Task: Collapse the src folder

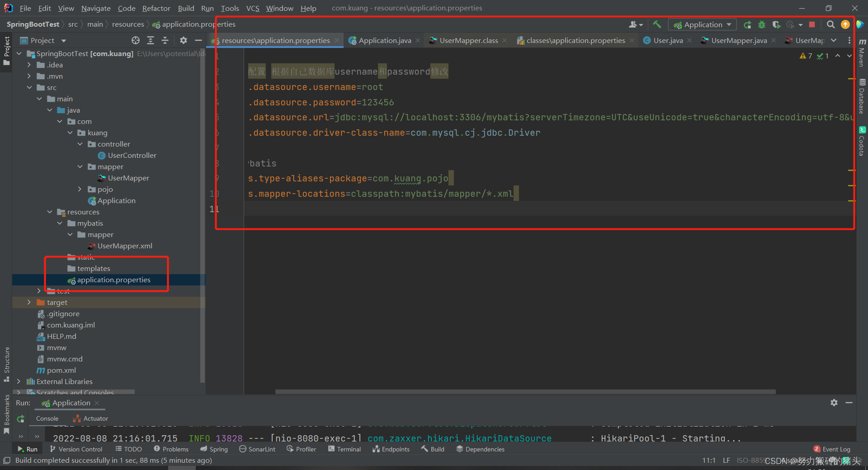Action: pos(29,87)
